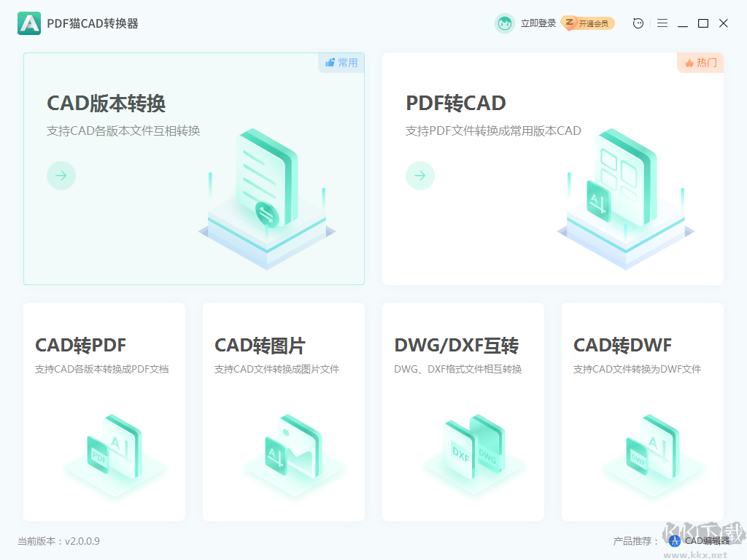Viewport: 747px width, 560px height.
Task: Open the hamburger menu icon
Action: [x=662, y=23]
